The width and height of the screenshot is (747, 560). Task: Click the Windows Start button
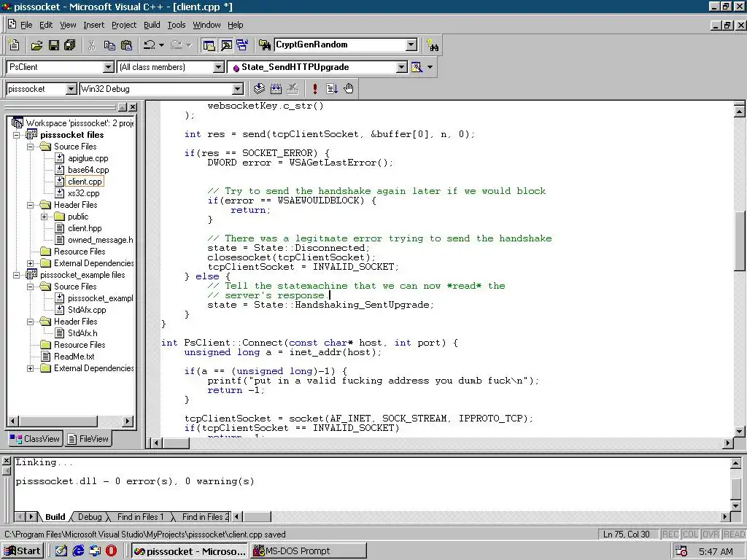click(23, 551)
